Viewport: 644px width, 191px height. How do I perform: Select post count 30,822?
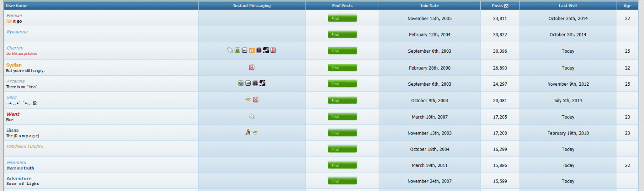point(500,35)
